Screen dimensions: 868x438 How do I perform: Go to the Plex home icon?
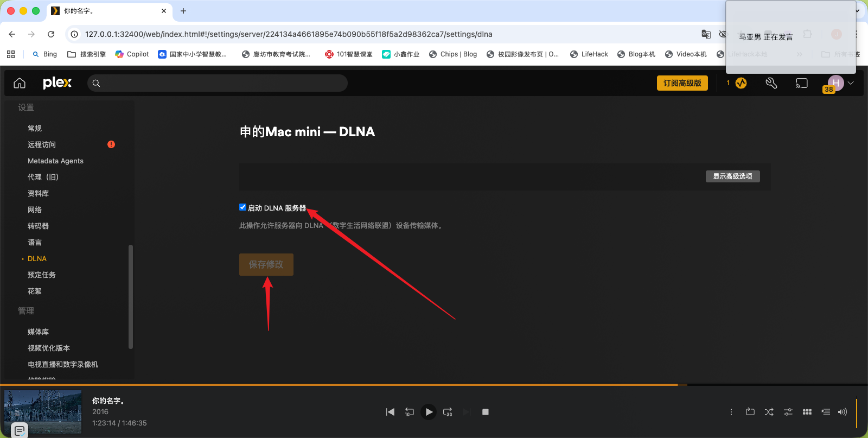[x=20, y=83]
